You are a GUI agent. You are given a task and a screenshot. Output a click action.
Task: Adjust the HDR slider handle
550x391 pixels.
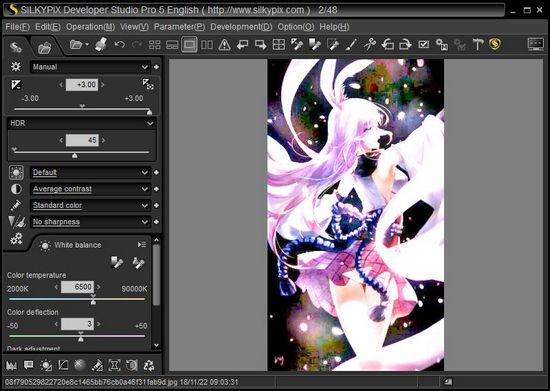(x=74, y=155)
